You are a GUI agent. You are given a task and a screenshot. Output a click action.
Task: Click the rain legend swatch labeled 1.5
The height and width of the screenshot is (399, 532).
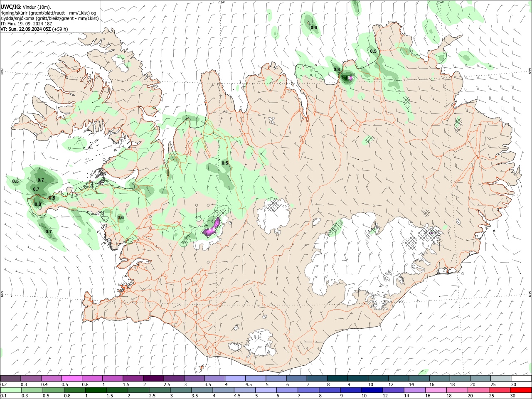point(117,390)
